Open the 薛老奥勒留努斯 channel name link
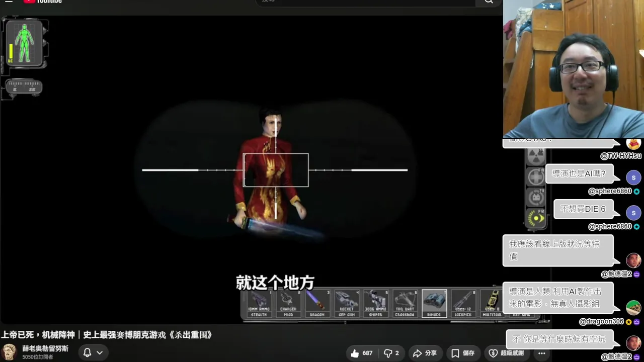This screenshot has height=362, width=644. 45,348
